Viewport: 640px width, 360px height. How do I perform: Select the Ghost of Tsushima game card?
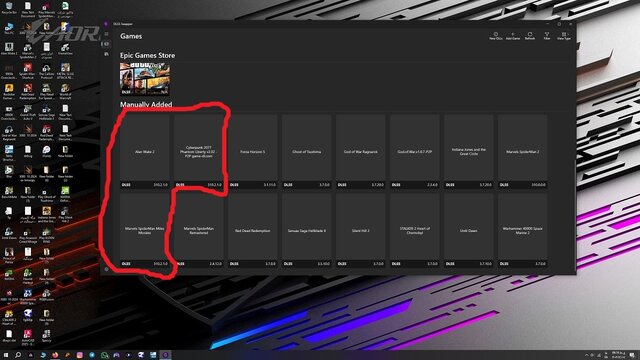pyautogui.click(x=307, y=151)
